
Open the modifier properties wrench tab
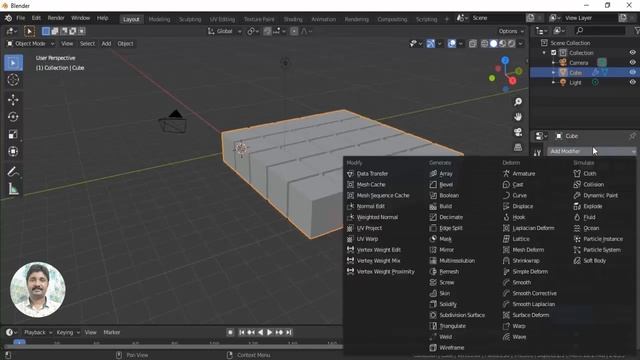[537, 152]
